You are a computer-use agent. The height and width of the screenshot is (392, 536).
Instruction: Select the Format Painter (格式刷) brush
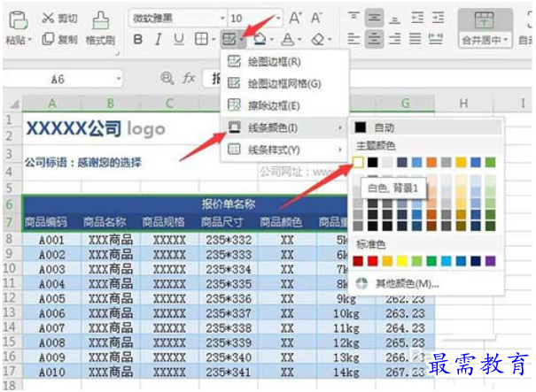(x=100, y=20)
